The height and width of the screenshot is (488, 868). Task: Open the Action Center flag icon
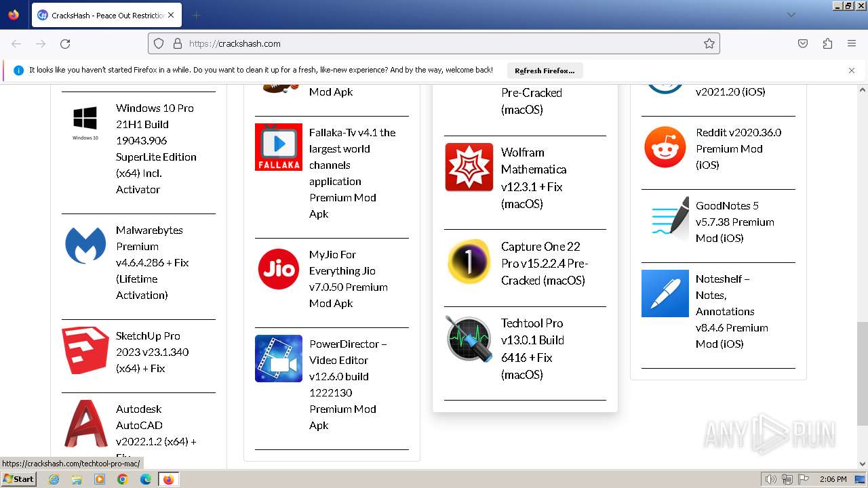click(803, 479)
